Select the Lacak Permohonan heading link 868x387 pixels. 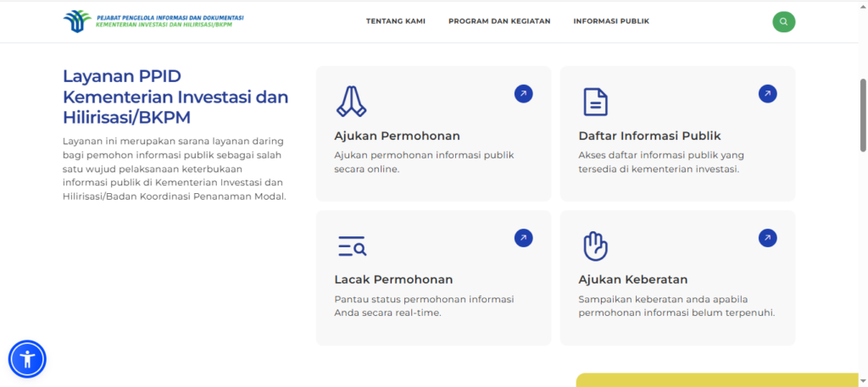tap(393, 279)
